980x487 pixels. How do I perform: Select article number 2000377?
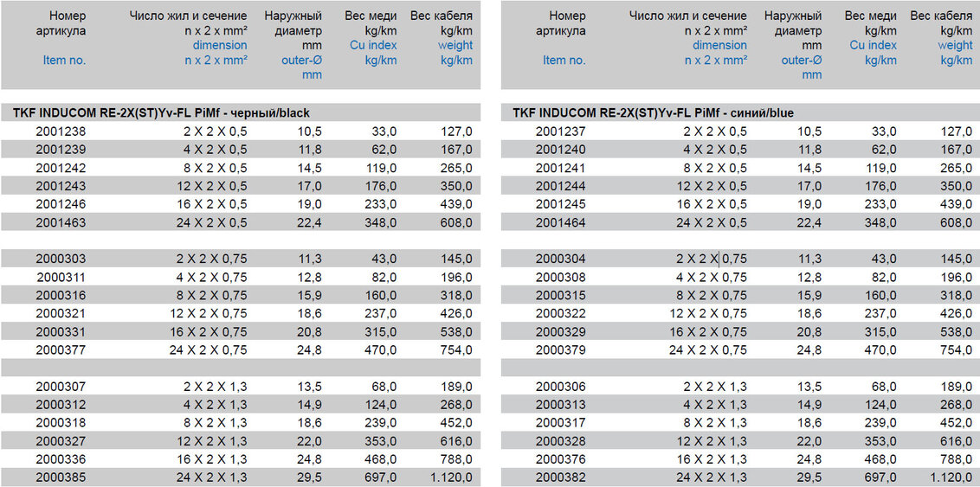tap(61, 349)
